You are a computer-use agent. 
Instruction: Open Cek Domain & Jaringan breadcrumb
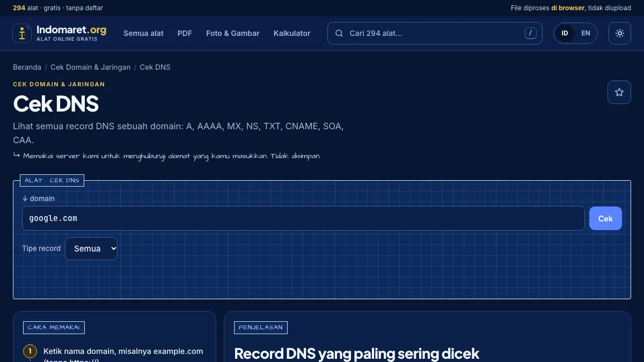(90, 67)
